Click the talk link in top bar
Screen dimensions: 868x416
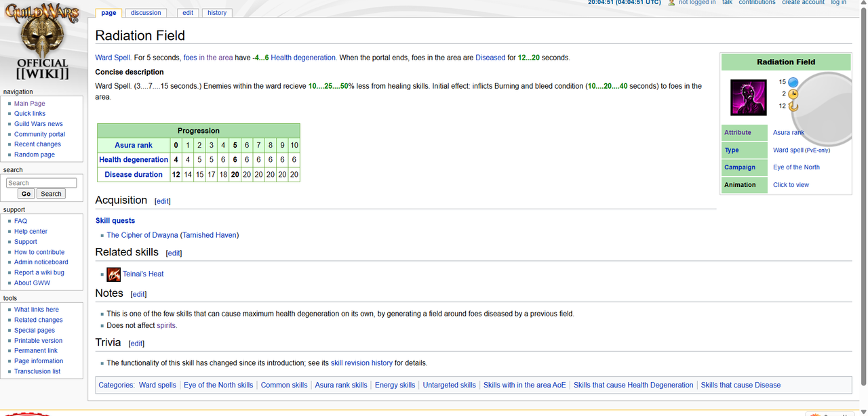coord(727,3)
